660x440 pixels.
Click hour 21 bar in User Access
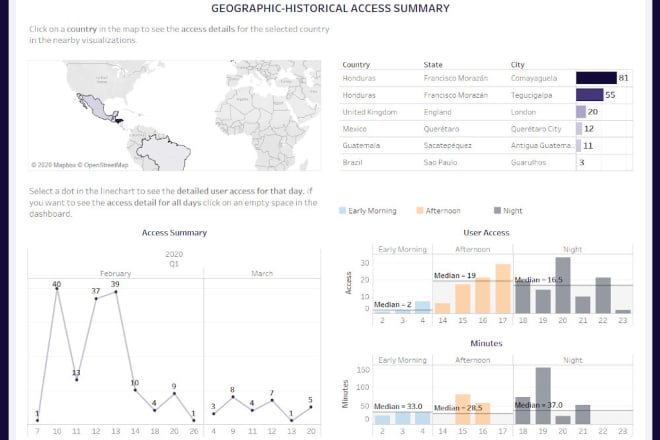point(583,305)
